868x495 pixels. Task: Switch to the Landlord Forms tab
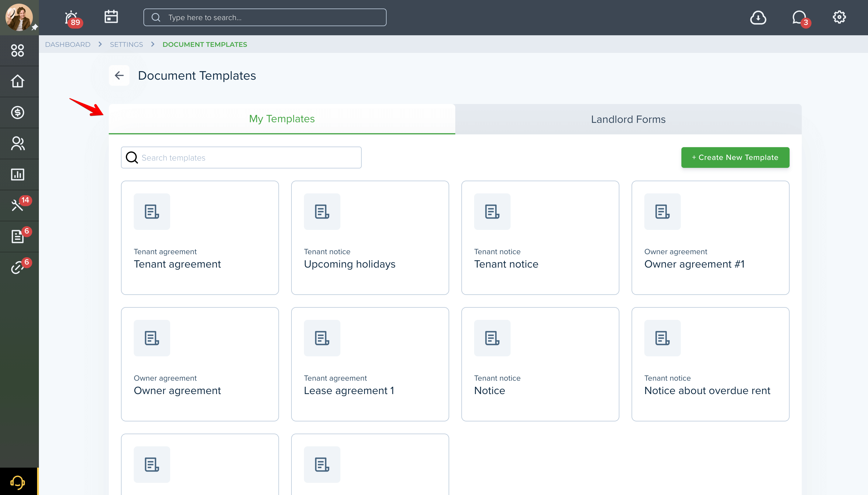pyautogui.click(x=628, y=119)
